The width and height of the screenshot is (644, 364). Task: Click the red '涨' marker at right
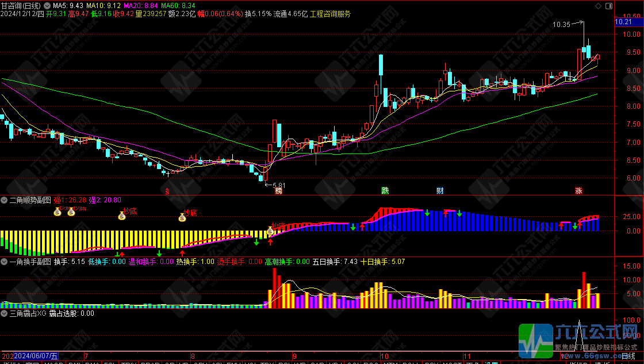pos(579,190)
